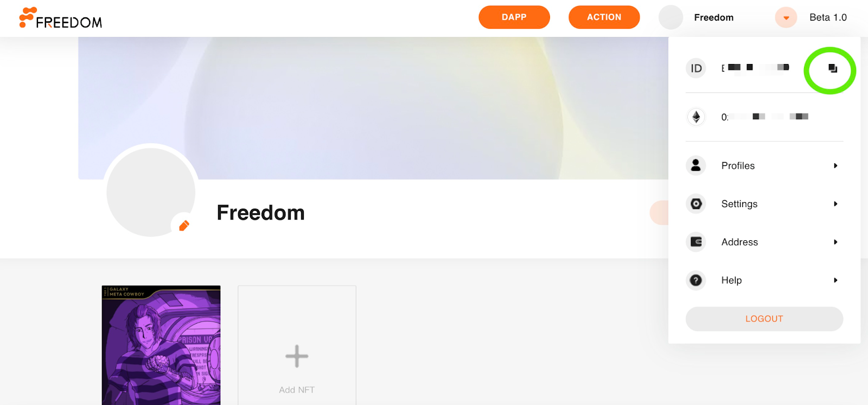868x405 pixels.
Task: Expand the Profiles submenu arrow
Action: click(835, 166)
